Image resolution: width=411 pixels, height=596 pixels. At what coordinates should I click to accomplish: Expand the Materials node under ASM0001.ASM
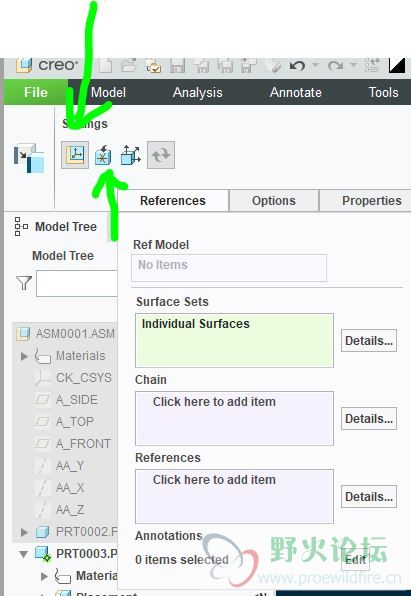(x=24, y=356)
